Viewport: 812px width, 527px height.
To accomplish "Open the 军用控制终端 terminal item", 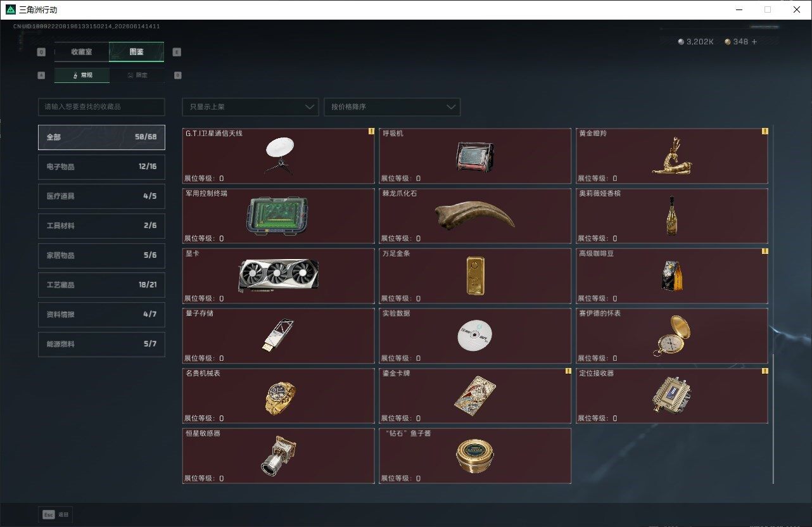I will point(279,216).
